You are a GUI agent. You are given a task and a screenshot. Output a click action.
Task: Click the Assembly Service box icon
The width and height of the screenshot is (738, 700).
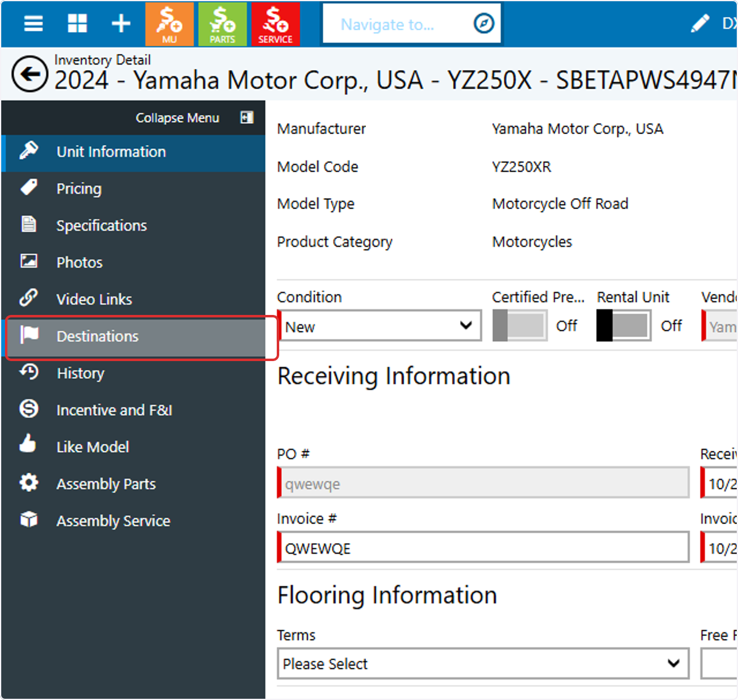[29, 520]
